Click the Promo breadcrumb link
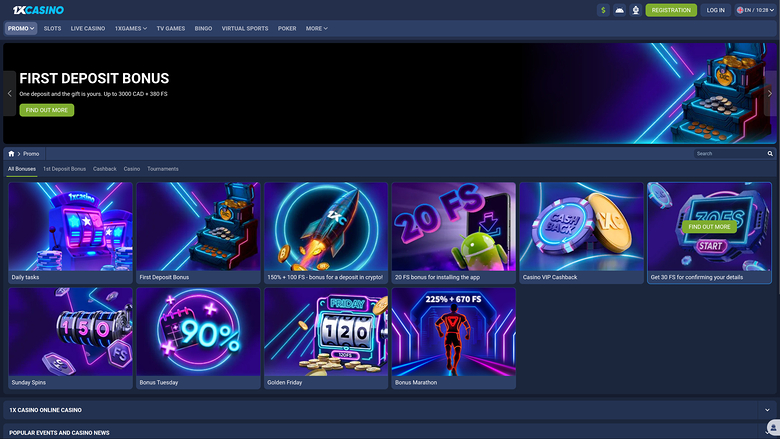The height and width of the screenshot is (439, 780). click(x=31, y=154)
